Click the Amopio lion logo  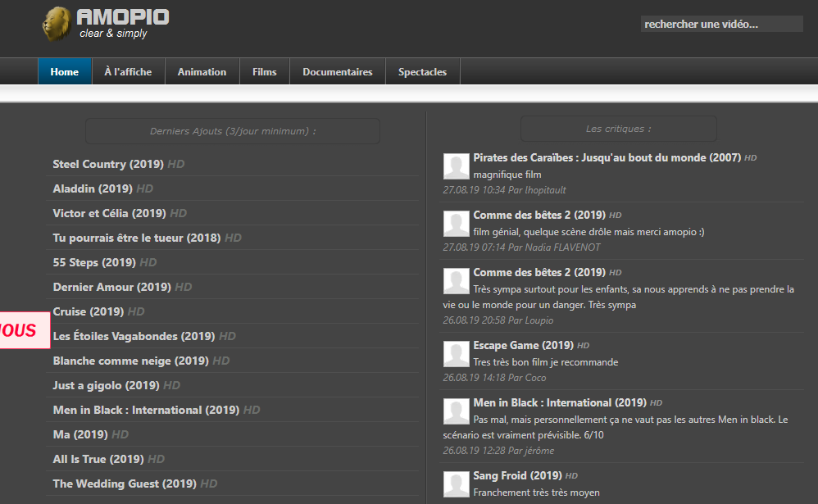pos(57,24)
